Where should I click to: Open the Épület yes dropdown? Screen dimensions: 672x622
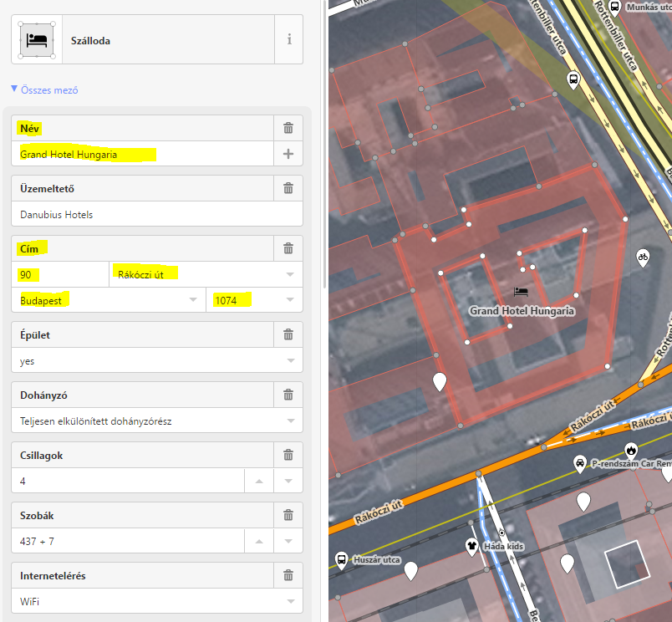tap(291, 360)
